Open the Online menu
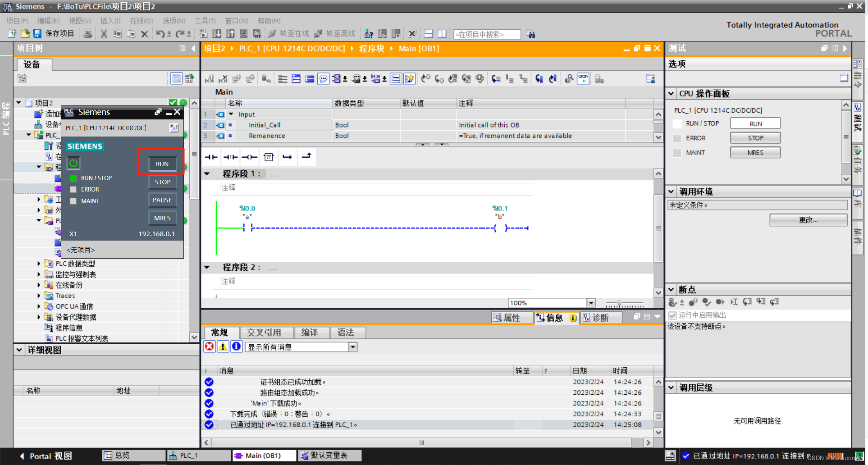868x465 pixels. click(x=142, y=21)
